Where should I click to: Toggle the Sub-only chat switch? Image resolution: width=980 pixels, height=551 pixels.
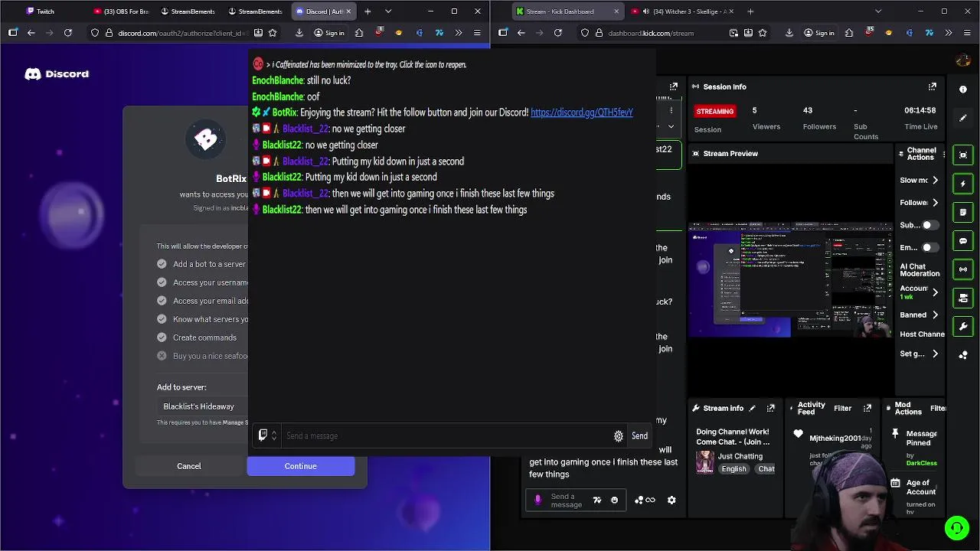pyautogui.click(x=929, y=225)
